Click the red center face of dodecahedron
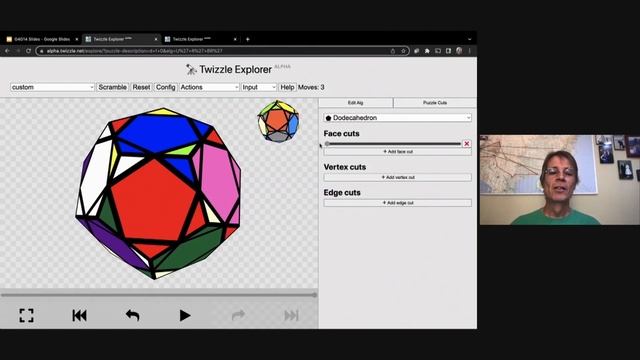 tap(153, 201)
